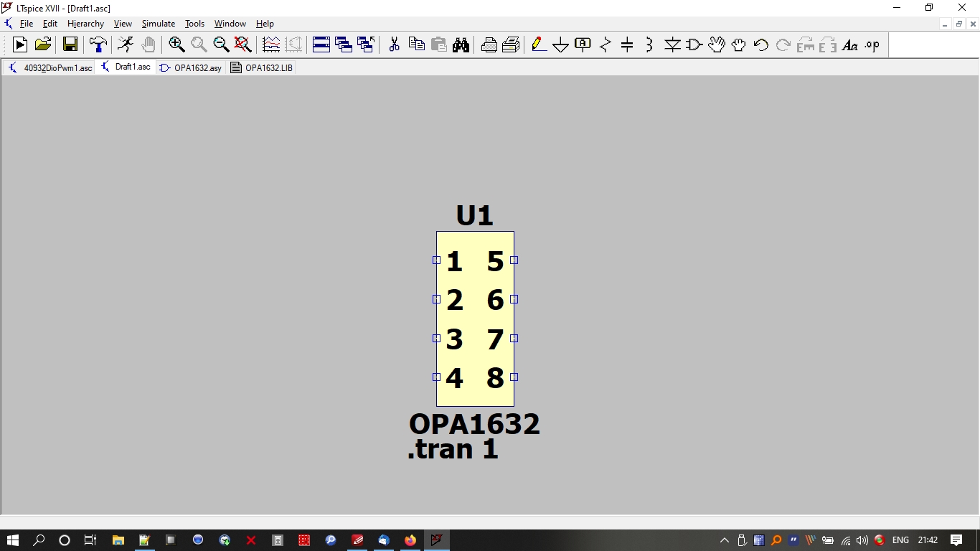Place an Inductor component
Image resolution: width=980 pixels, height=551 pixels.
coord(649,45)
